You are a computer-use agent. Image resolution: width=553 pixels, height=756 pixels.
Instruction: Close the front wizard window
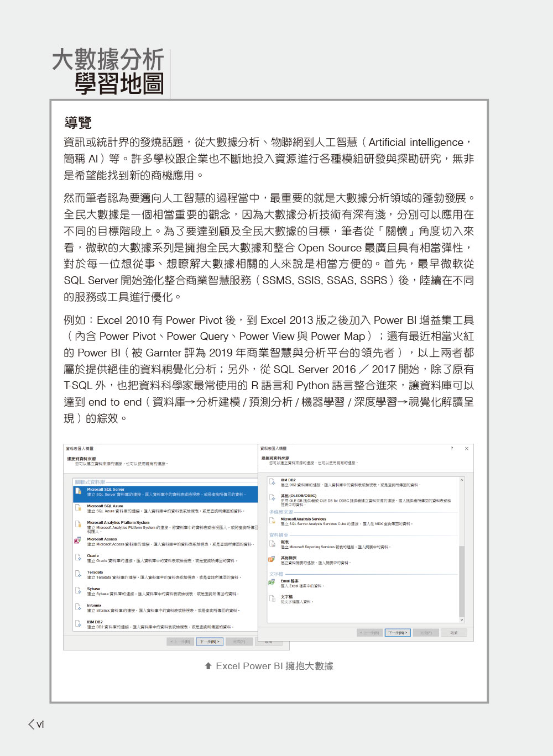[467, 449]
